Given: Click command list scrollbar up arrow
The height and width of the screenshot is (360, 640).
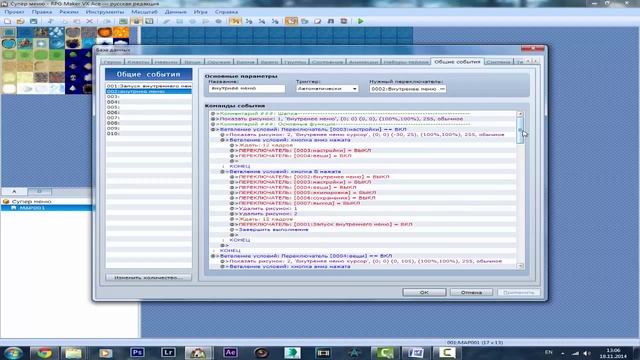Looking at the screenshot, I should pos(520,114).
